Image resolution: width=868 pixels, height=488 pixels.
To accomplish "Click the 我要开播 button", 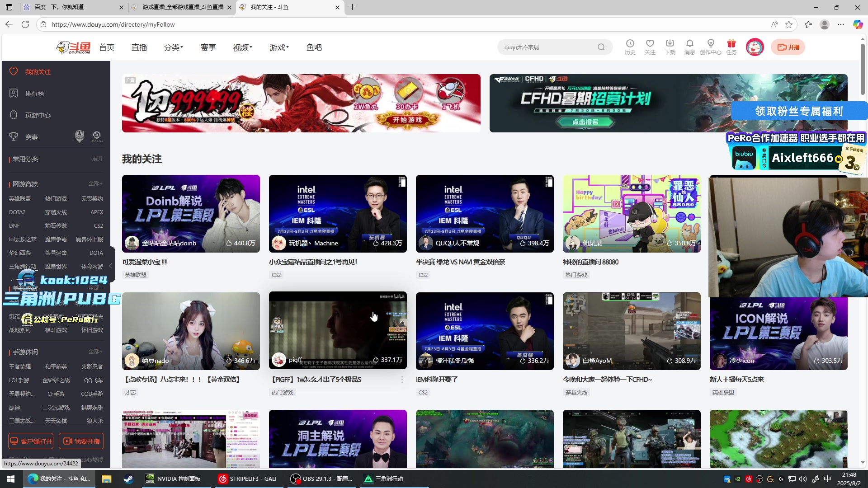I will pos(81,441).
